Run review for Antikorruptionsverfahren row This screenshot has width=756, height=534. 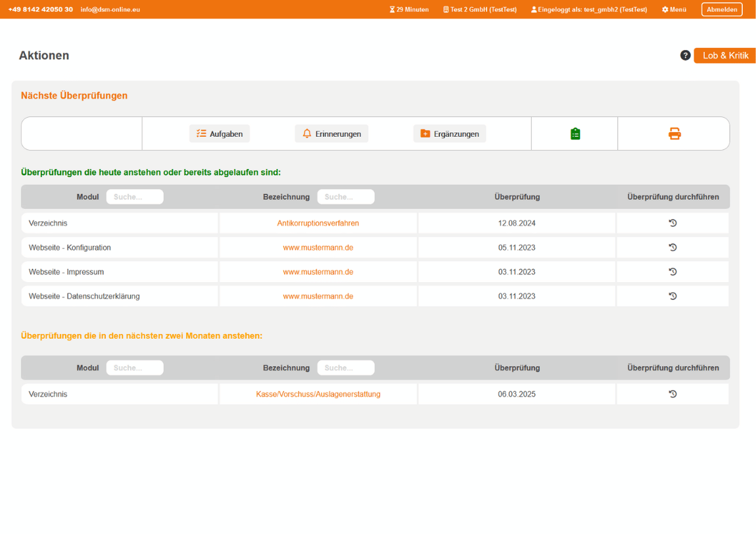point(673,223)
